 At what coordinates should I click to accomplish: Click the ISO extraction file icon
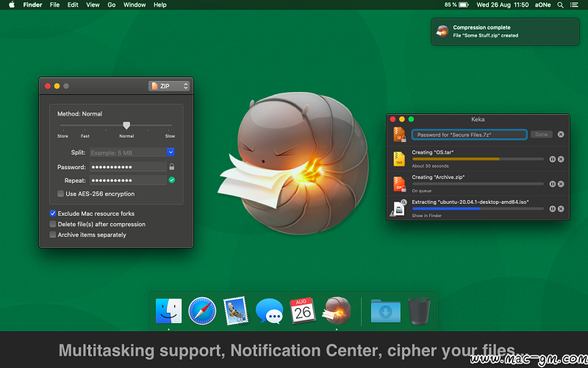(398, 208)
